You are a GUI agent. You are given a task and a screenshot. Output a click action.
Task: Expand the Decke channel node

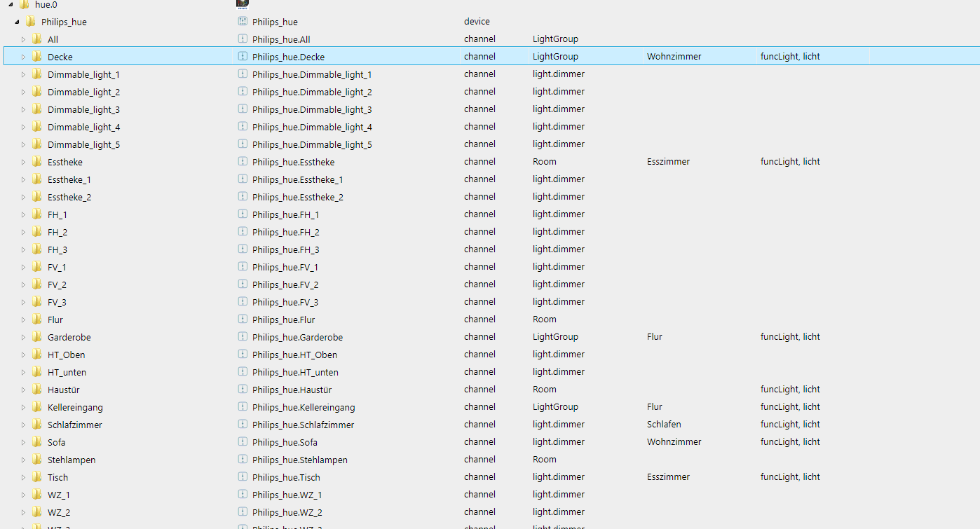[23, 57]
